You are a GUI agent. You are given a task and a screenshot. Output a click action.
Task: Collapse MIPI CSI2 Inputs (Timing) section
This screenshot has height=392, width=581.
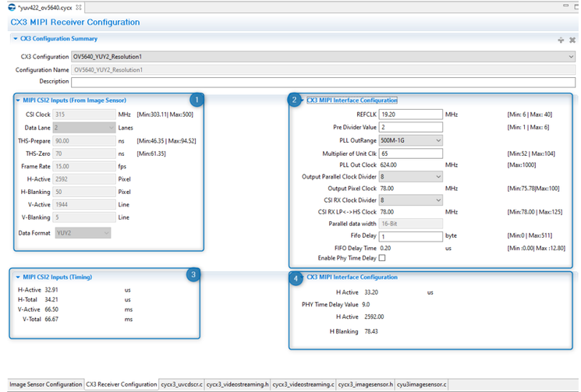point(18,276)
